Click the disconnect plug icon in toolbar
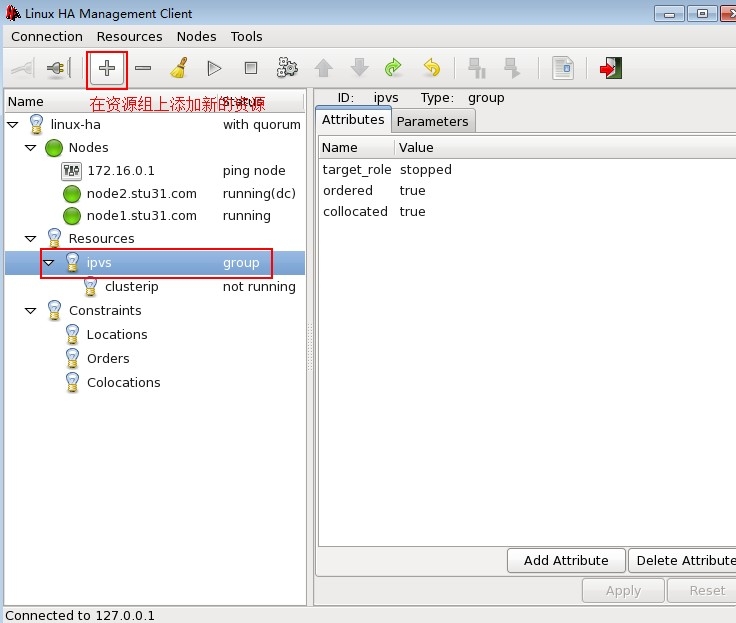 point(59,69)
